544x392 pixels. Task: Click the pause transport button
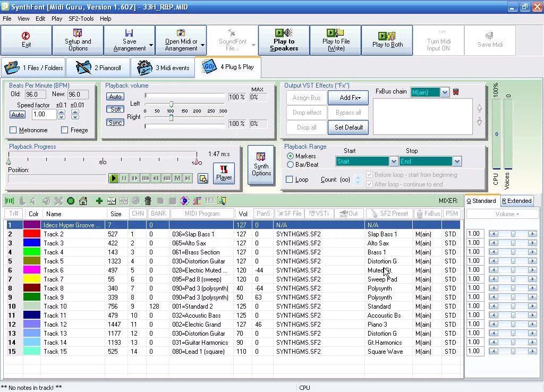click(124, 178)
